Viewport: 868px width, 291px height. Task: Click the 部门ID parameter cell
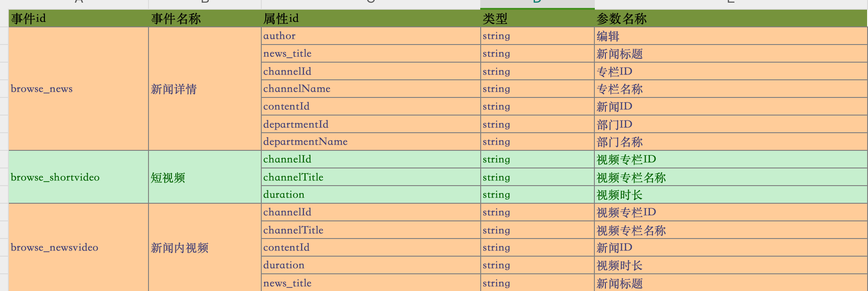(731, 124)
